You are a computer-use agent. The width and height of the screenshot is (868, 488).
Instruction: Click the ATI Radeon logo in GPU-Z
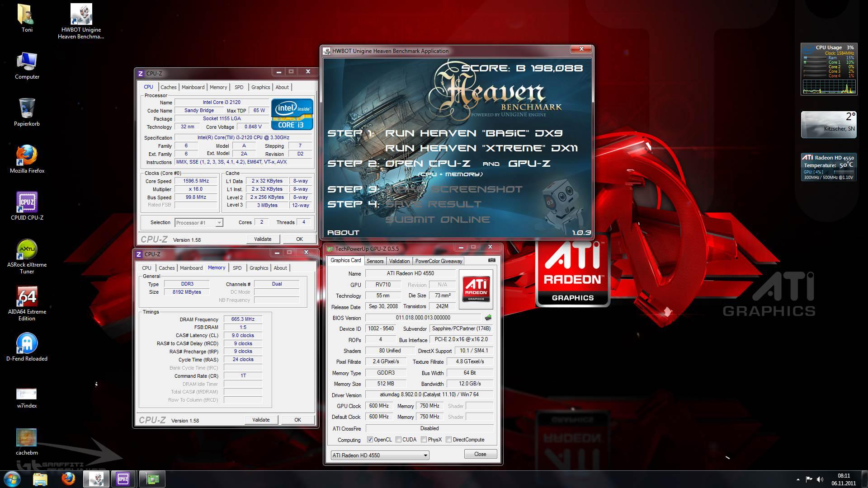pyautogui.click(x=476, y=289)
